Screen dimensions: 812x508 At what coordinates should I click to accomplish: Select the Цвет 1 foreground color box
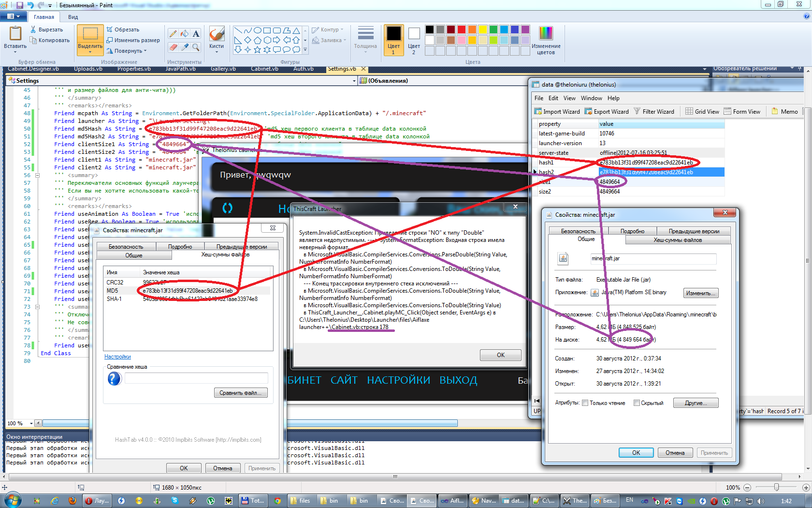tap(393, 40)
